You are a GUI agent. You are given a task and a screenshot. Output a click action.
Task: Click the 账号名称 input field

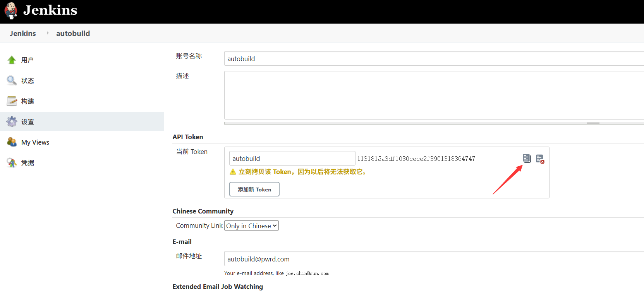(x=434, y=58)
